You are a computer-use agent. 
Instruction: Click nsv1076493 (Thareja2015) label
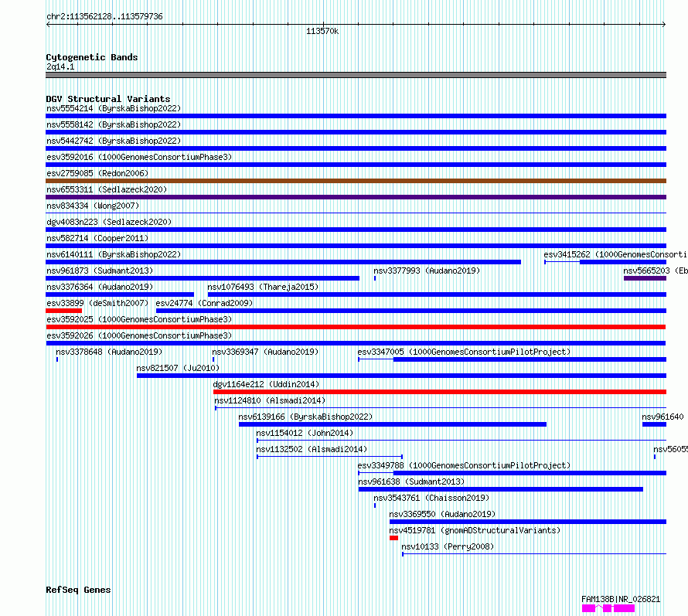coord(263,287)
